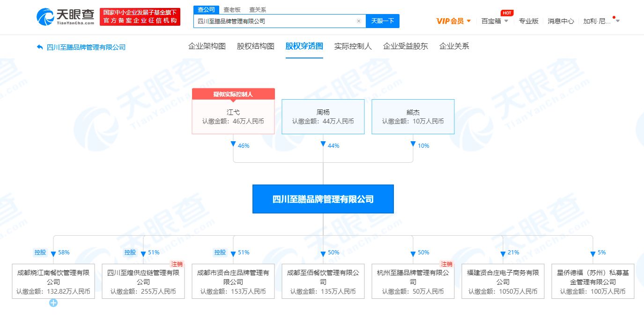The image size is (644, 318).
Task: Click the central 四川至膳品牌管理有限公司 node
Action: [x=323, y=199]
